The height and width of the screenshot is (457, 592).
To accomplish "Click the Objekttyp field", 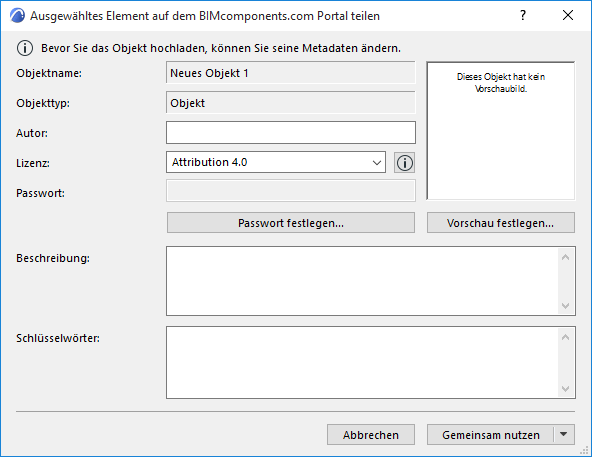I will point(291,102).
